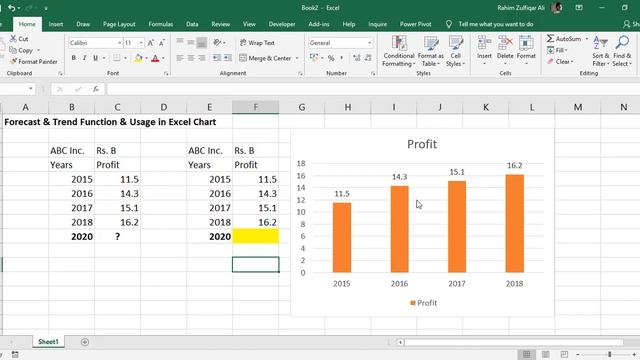Expand the Merge & Center dropdown arrow
The width and height of the screenshot is (640, 360).
click(297, 58)
